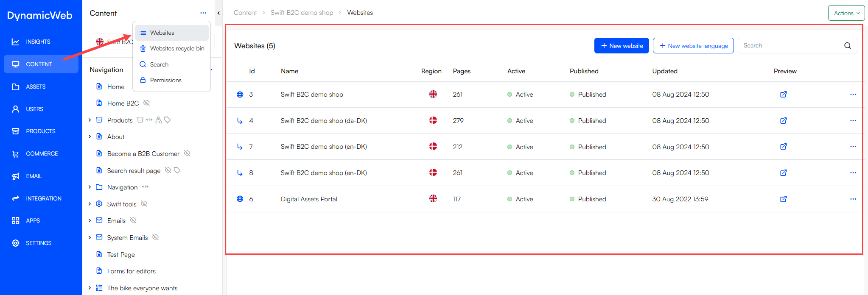Open preview for Swift B2C demo shop
868x295 pixels.
pyautogui.click(x=784, y=94)
